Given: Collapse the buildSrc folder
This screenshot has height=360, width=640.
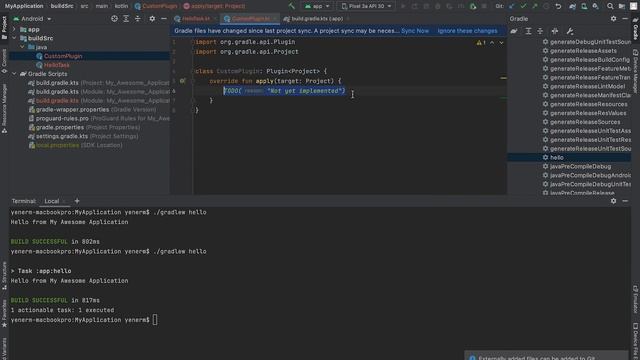Looking at the screenshot, I should [14, 38].
